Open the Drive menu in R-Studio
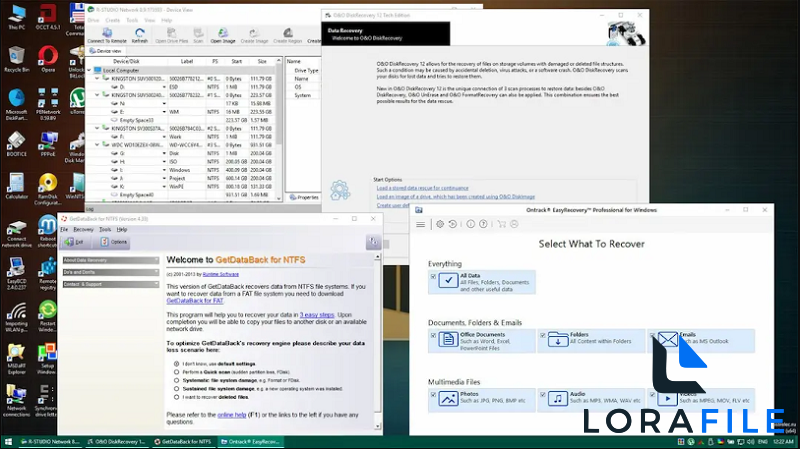800x449 pixels. coord(93,20)
